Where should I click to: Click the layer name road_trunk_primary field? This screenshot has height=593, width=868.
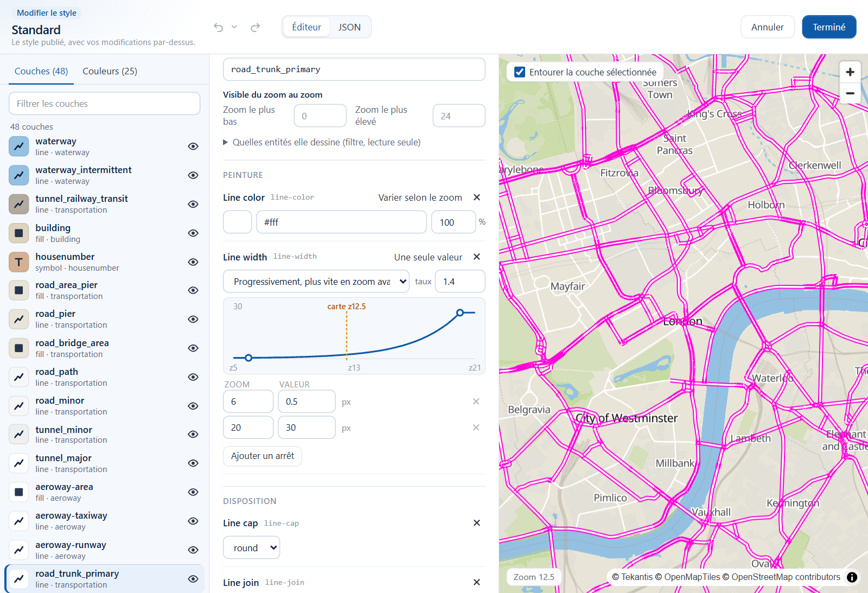point(354,69)
